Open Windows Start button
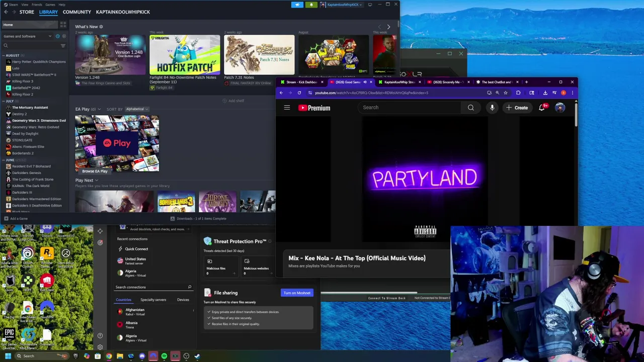Viewport: 644px width, 362px height. click(x=8, y=356)
